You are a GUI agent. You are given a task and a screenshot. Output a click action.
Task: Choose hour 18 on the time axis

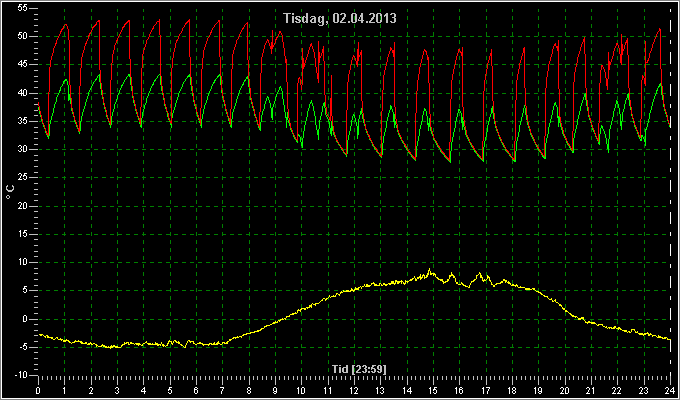(x=512, y=390)
